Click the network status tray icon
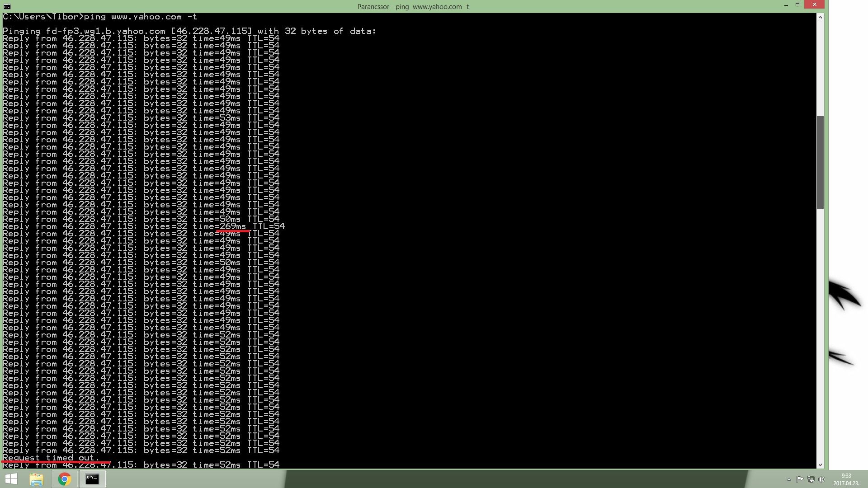Image resolution: width=868 pixels, height=488 pixels. pyautogui.click(x=811, y=479)
